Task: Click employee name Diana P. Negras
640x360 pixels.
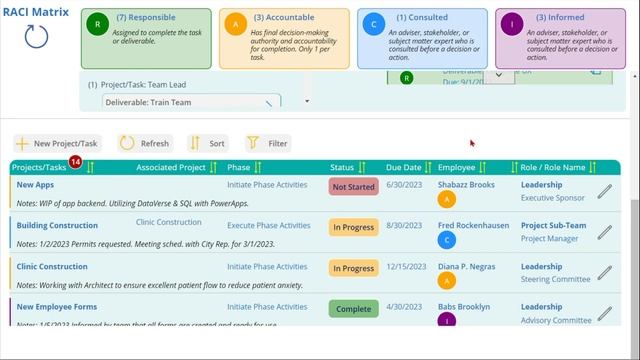Action: 467,266
